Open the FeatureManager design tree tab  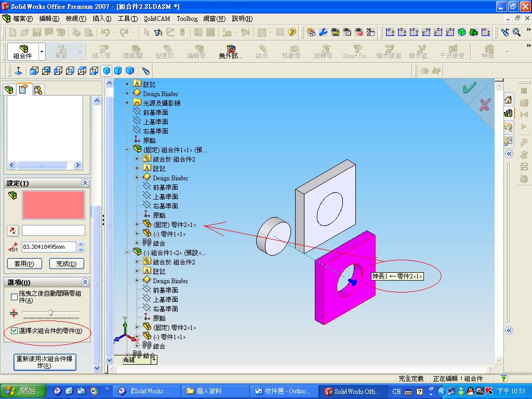tap(9, 89)
